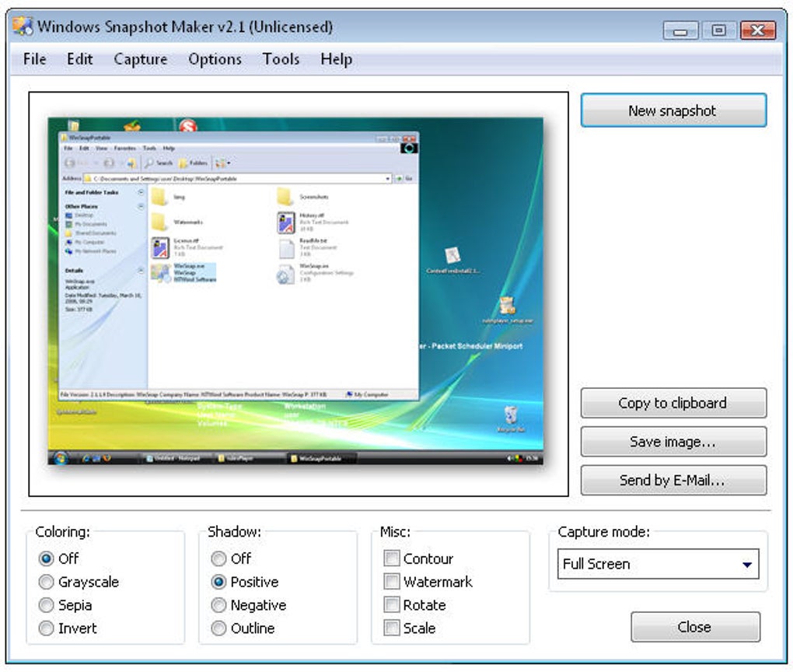This screenshot has width=793, height=672.
Task: Send the snapshot by E-Mail
Action: [672, 480]
